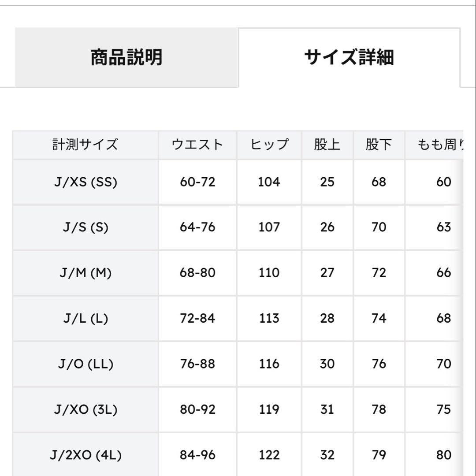The width and height of the screenshot is (476, 476).
Task: Click the waist value 84-96
Action: point(197,454)
